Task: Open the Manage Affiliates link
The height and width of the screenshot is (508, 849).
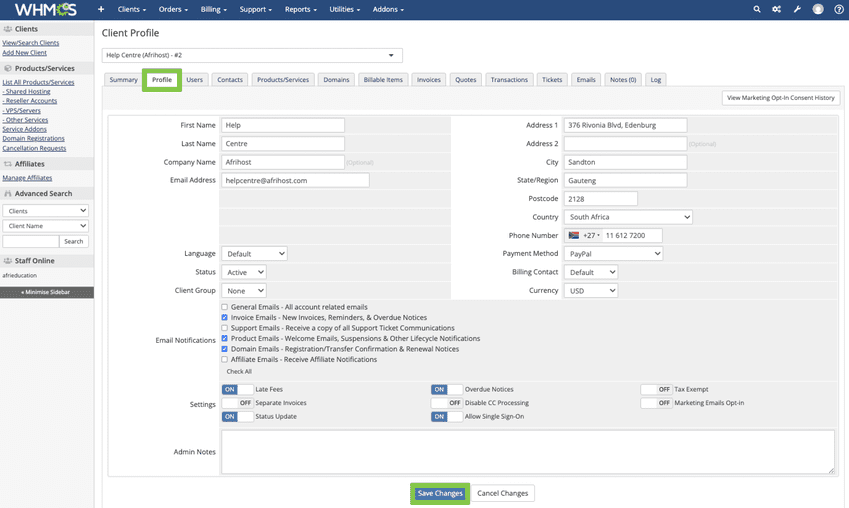Action: pos(27,178)
